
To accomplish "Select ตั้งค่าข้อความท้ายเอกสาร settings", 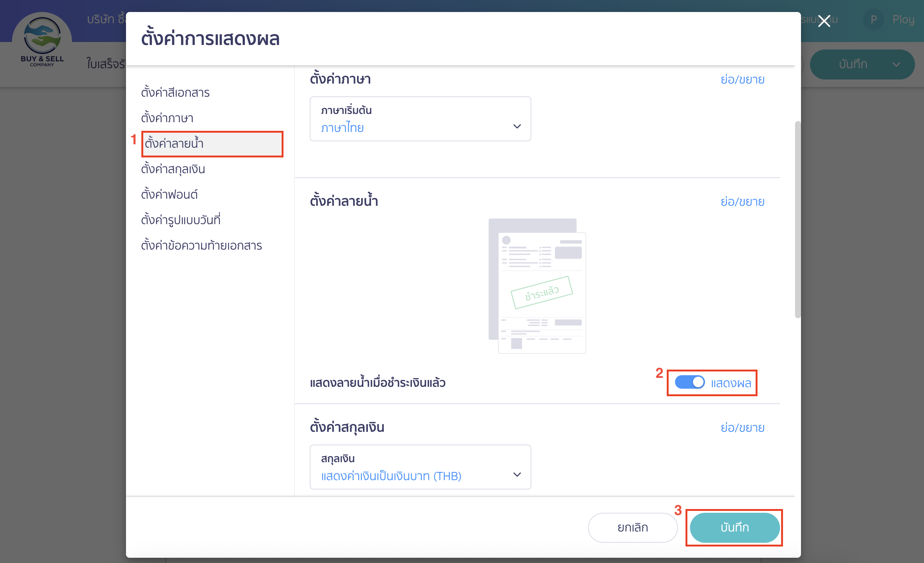I will [202, 245].
